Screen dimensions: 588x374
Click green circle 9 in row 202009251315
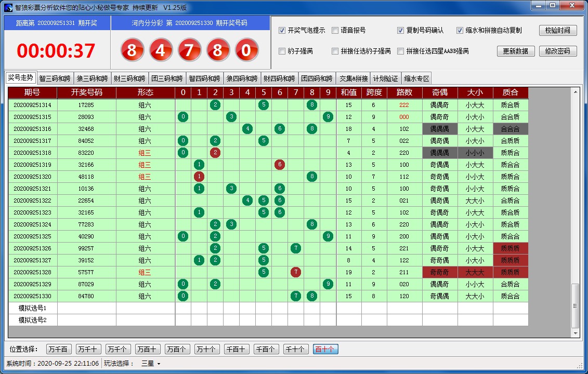click(x=328, y=117)
